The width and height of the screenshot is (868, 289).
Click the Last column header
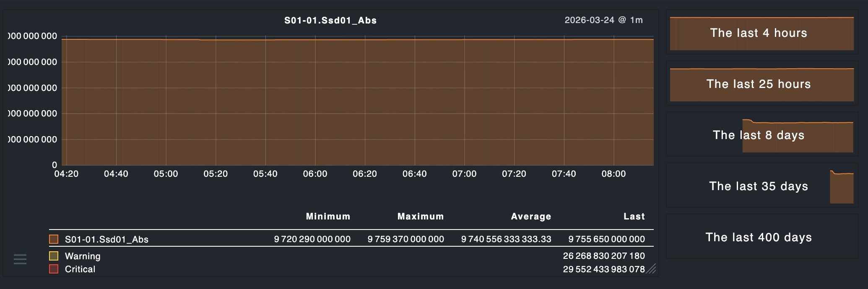[x=634, y=217]
